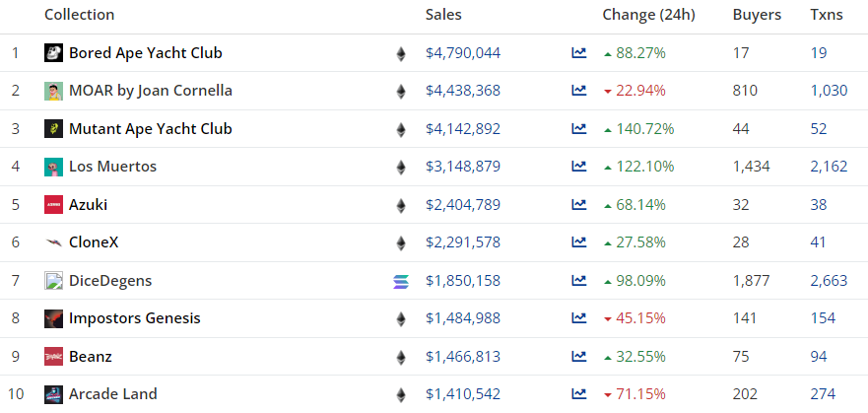The width and height of the screenshot is (868, 413).
Task: Open the chart icon in the Arcade Land row
Action: pos(578,394)
